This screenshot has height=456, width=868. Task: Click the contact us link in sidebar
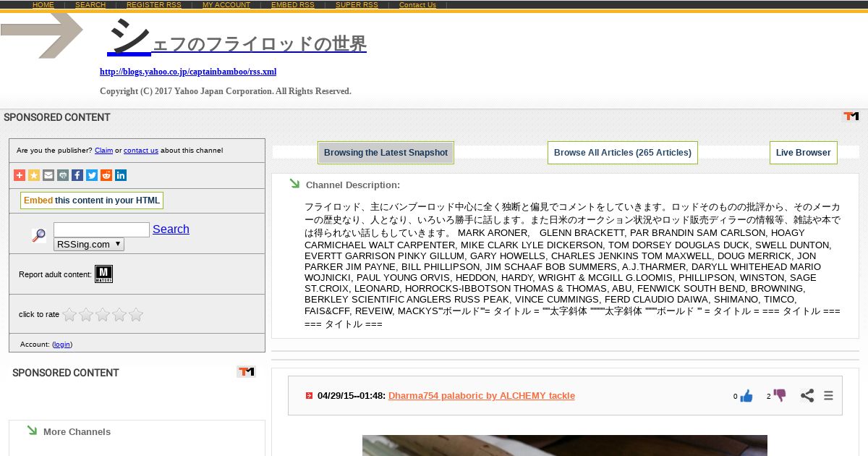(141, 151)
